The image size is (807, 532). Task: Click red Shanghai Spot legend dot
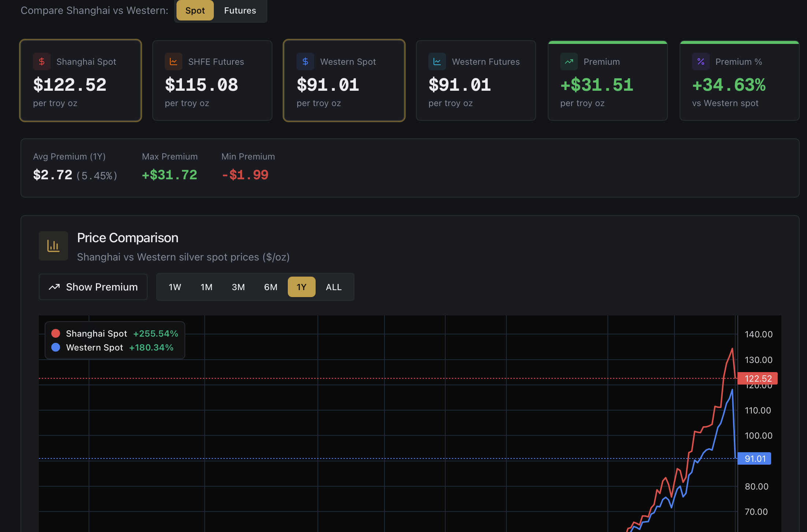[x=56, y=333]
